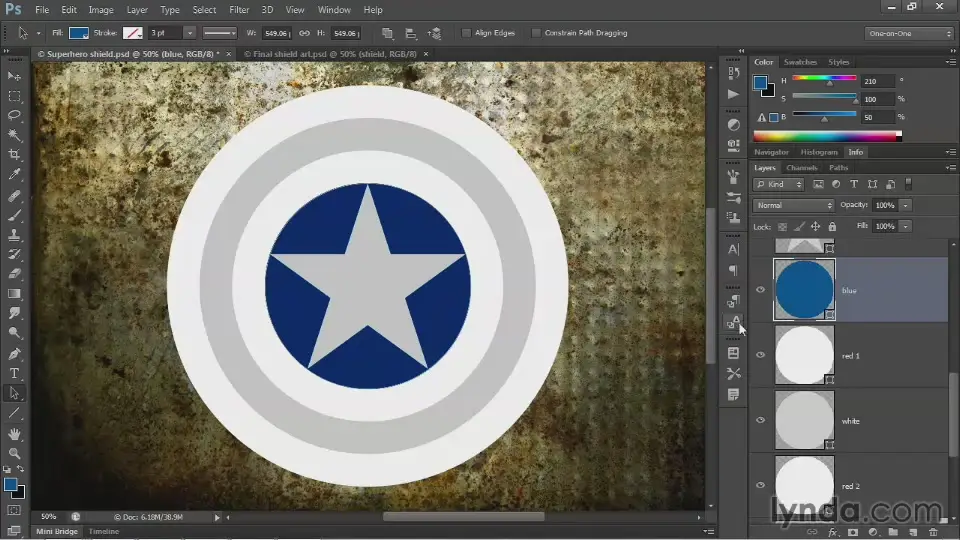
Task: Hide the red 2 layer
Action: click(760, 485)
